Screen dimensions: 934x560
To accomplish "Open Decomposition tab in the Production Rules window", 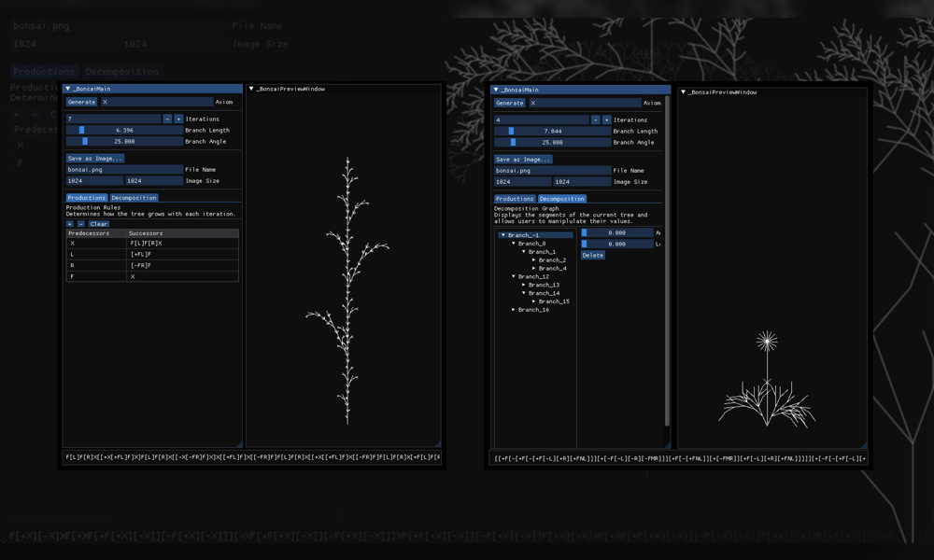I will [134, 198].
